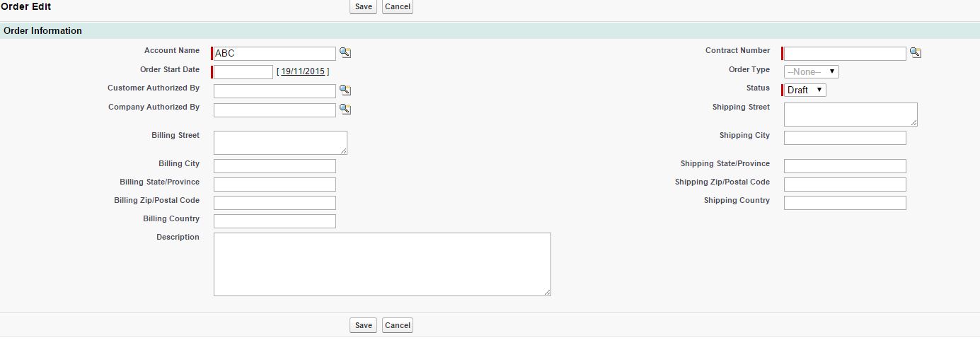The height and width of the screenshot is (357, 980).
Task: Click the Billing Country label
Action: (x=171, y=218)
